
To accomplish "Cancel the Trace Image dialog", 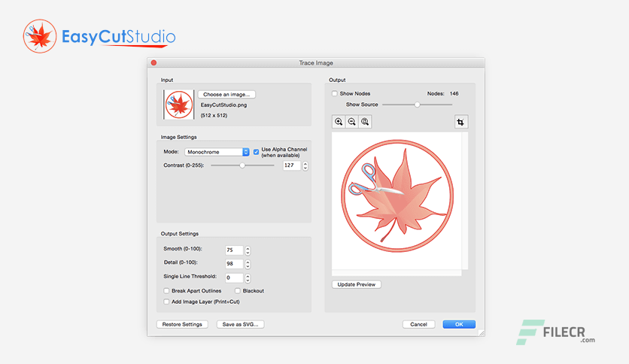I will point(418,324).
